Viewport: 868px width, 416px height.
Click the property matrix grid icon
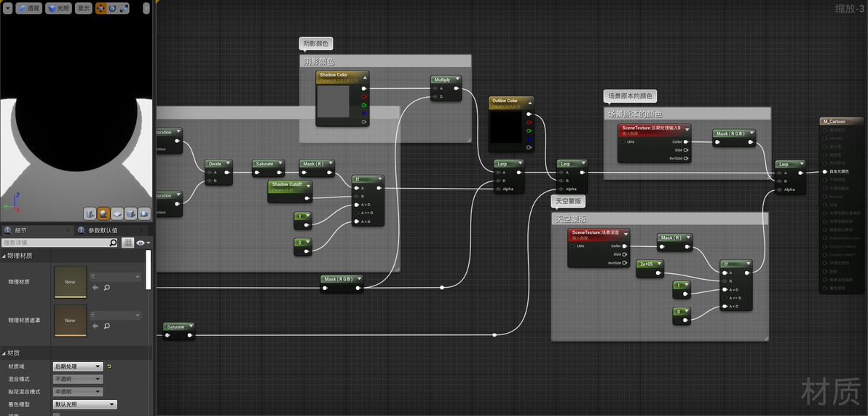coord(127,243)
